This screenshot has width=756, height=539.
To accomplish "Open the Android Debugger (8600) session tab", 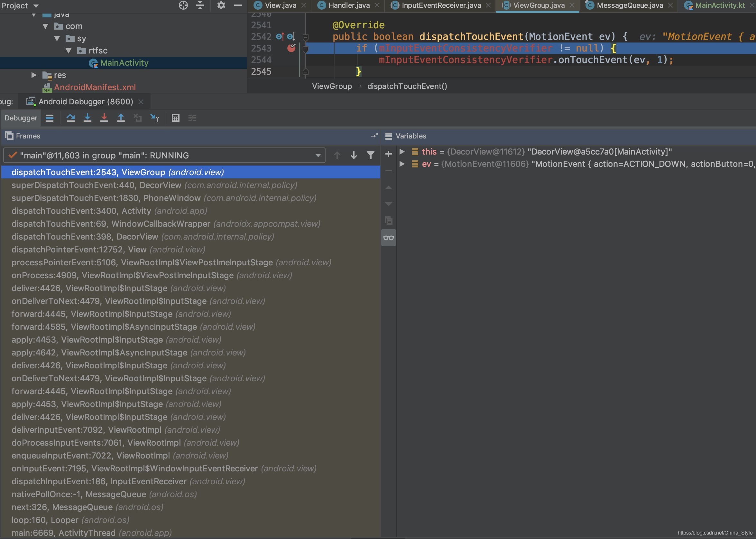I will tap(86, 101).
